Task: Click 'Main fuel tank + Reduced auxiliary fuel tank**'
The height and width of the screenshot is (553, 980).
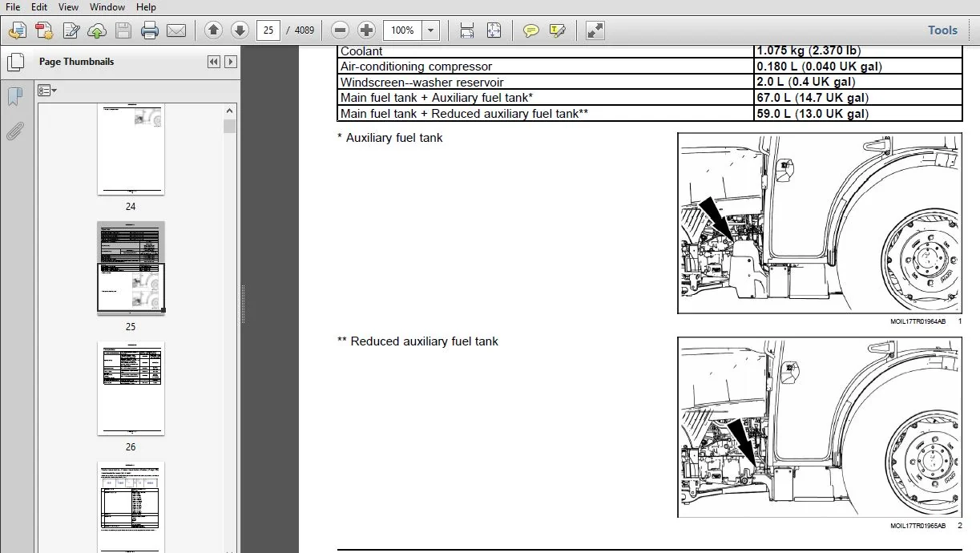Action: (x=545, y=113)
